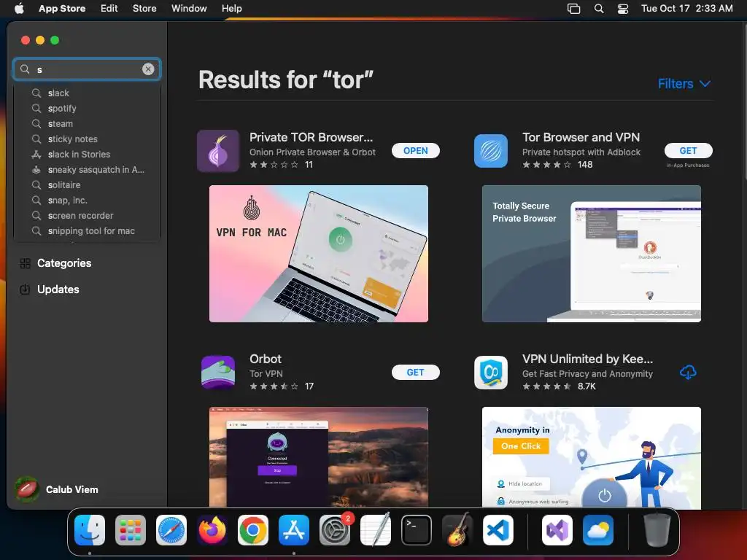This screenshot has height=560, width=747.
Task: Click the Categories grid icon
Action: 26,263
